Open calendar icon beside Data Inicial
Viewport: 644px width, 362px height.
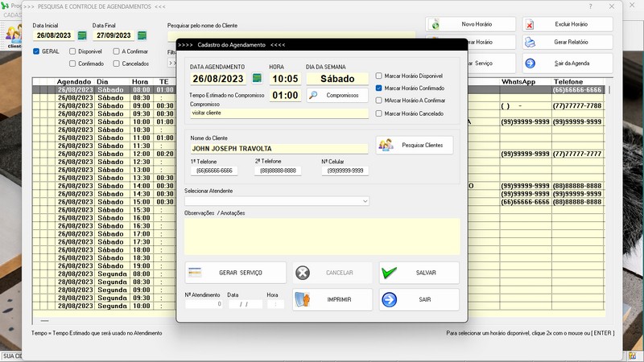tap(82, 35)
